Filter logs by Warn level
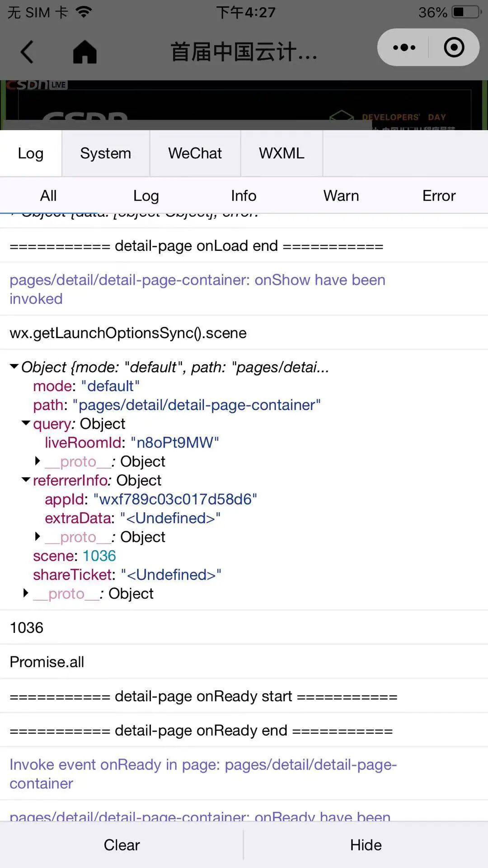The image size is (488, 868). [x=341, y=196]
